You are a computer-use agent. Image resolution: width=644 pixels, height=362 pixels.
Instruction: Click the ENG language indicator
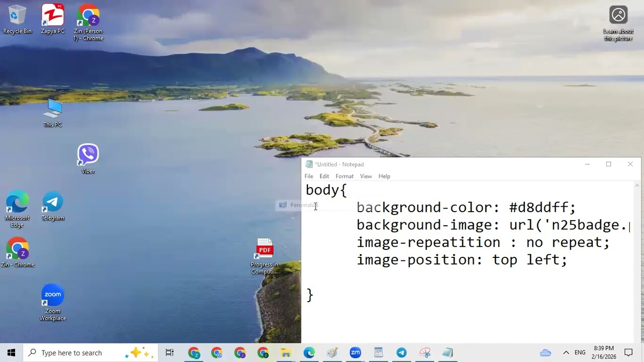[x=580, y=352]
